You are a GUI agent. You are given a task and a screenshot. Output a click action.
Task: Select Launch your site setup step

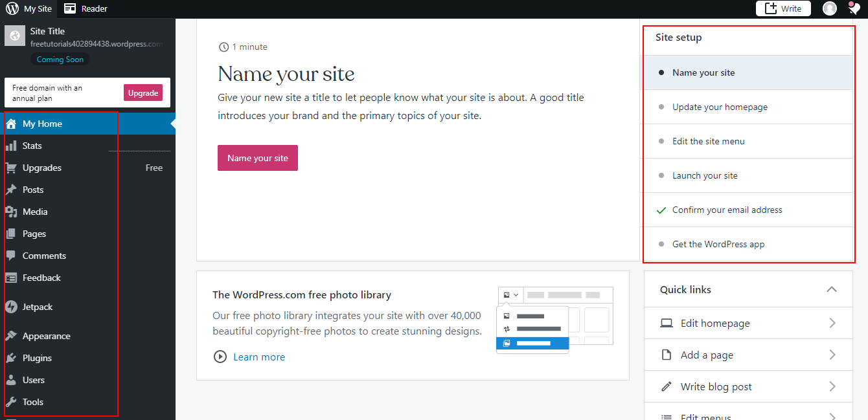pos(748,175)
